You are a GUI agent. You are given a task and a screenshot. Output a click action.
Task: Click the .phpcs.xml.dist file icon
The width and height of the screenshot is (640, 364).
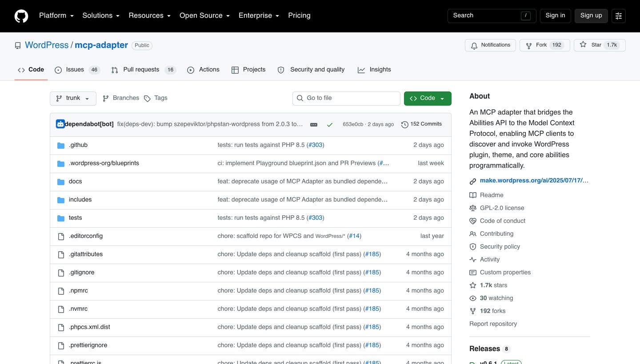(x=61, y=328)
